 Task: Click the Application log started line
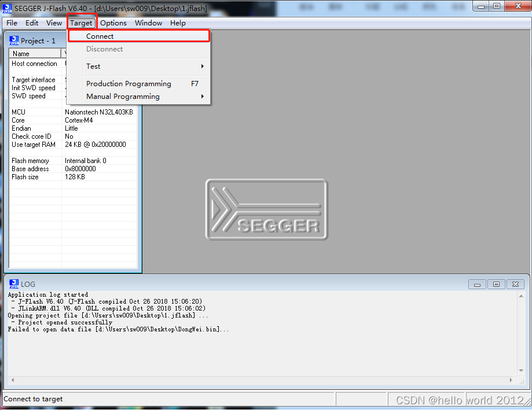(48, 294)
